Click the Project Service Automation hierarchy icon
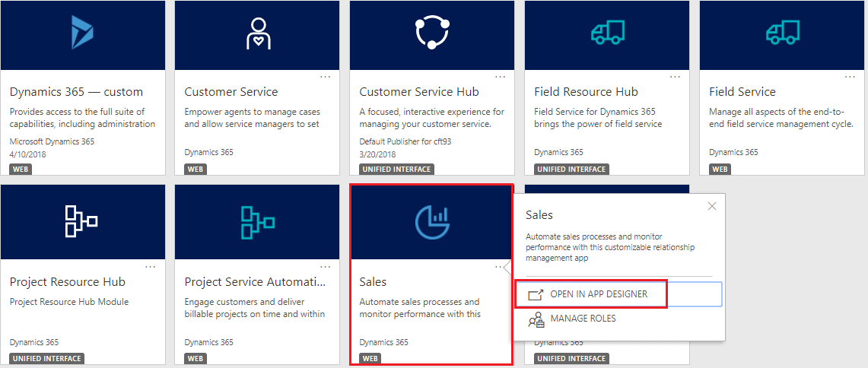 (x=258, y=221)
